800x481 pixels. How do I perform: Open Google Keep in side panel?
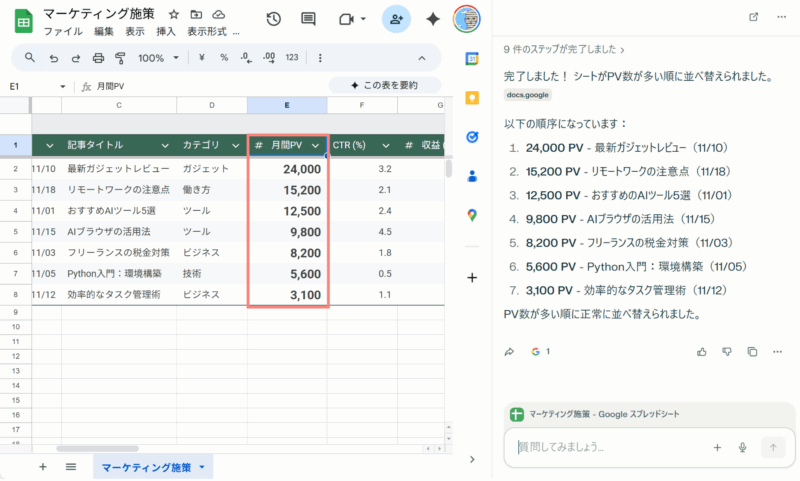[x=471, y=97]
